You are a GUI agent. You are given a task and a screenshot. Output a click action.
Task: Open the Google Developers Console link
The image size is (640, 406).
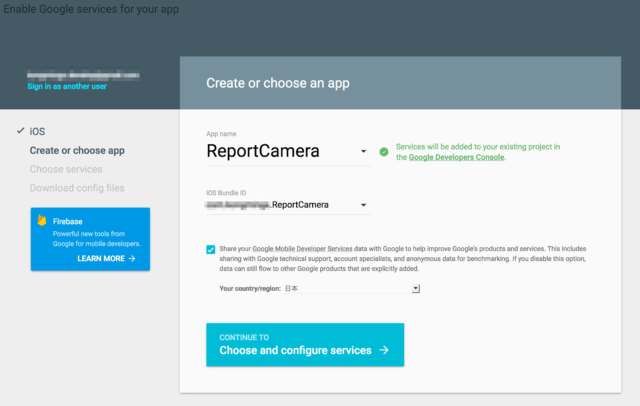coord(456,158)
